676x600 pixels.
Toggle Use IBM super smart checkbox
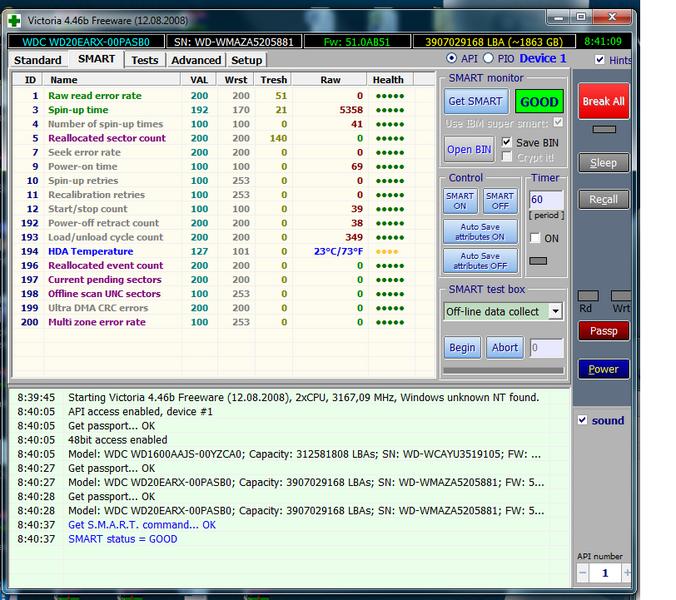click(x=558, y=122)
